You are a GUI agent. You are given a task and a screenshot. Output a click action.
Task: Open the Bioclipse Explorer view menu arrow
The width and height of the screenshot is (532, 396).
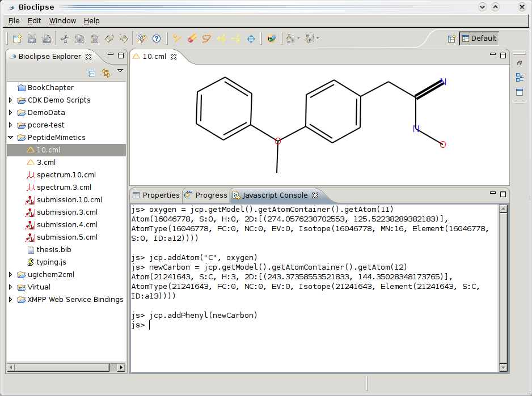[120, 71]
